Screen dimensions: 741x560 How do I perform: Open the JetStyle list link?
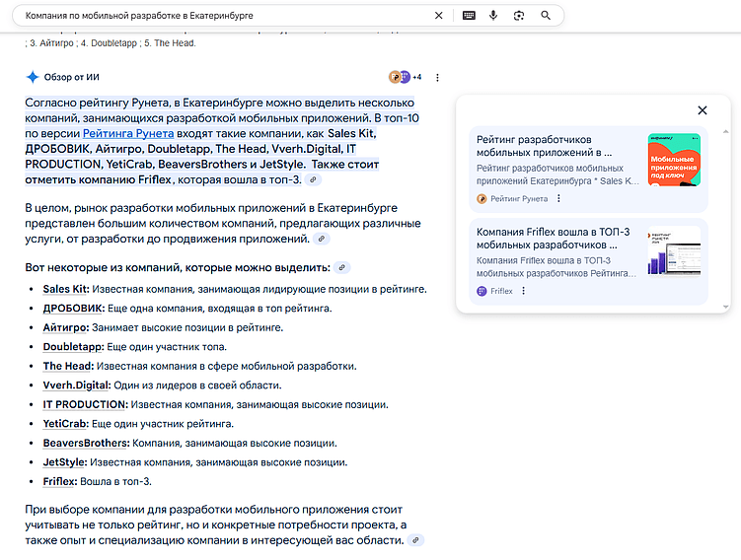tap(65, 462)
